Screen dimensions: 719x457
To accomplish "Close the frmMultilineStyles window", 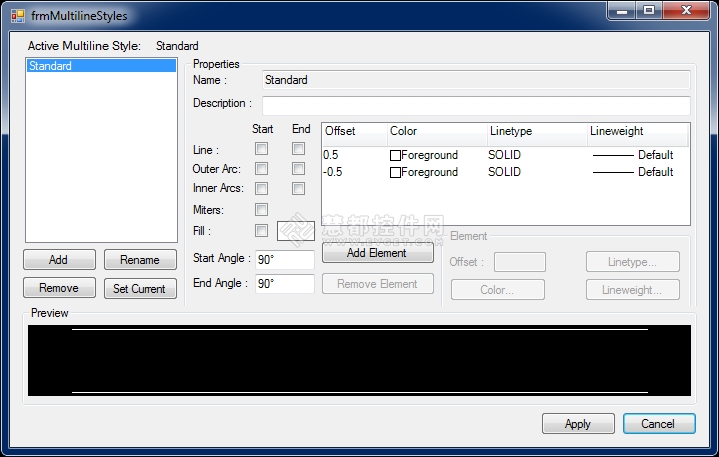I will click(686, 11).
